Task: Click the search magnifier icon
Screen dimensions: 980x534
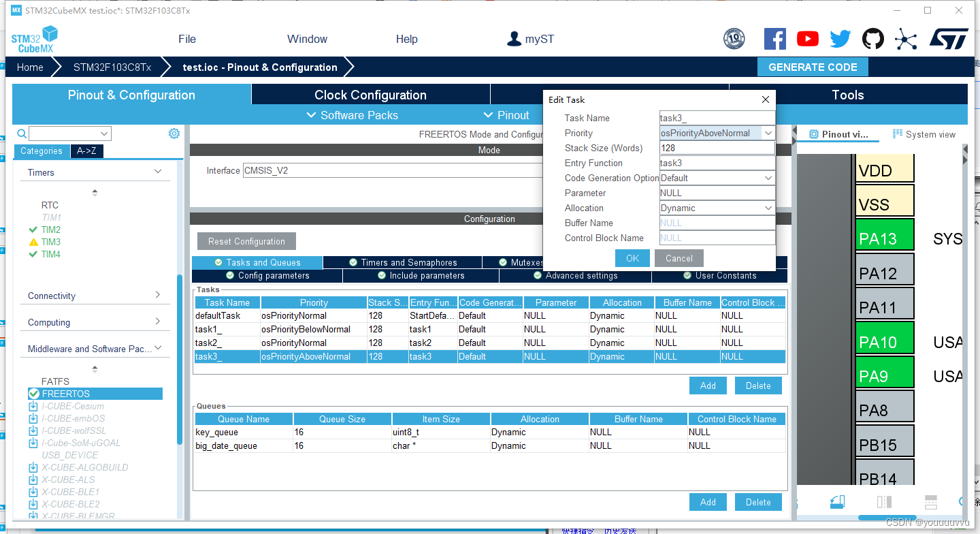Action: 22,133
